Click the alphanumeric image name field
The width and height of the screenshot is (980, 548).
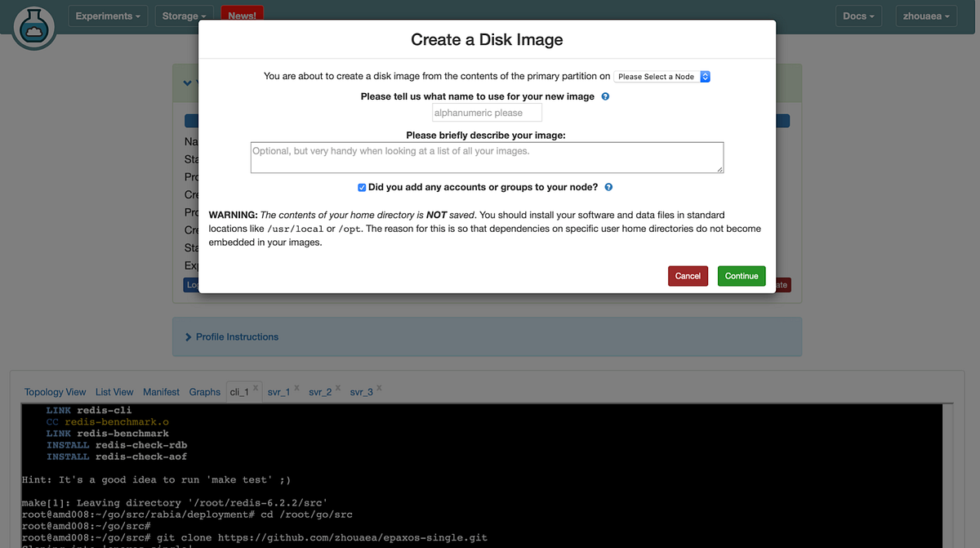tap(487, 112)
